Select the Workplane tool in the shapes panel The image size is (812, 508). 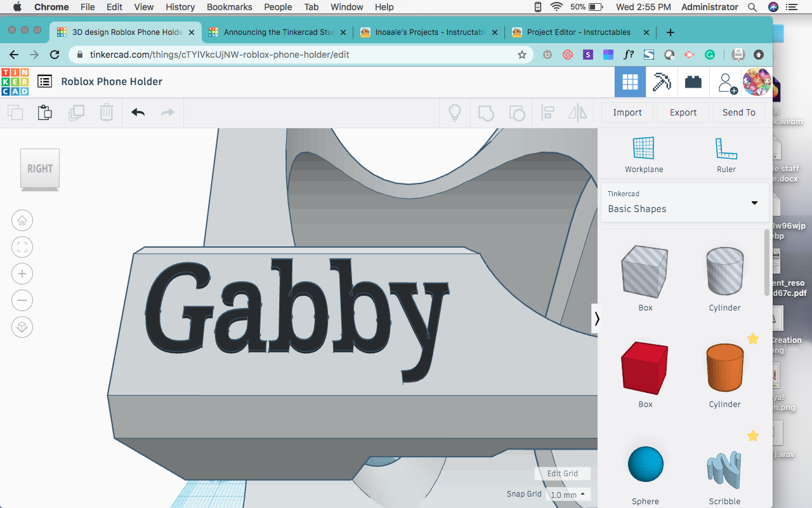(x=644, y=152)
